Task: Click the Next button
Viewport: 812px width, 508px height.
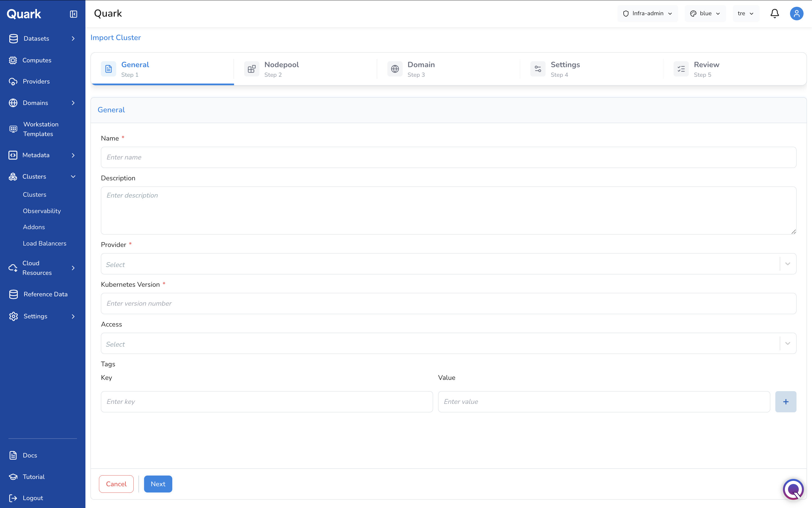Action: pyautogui.click(x=158, y=484)
